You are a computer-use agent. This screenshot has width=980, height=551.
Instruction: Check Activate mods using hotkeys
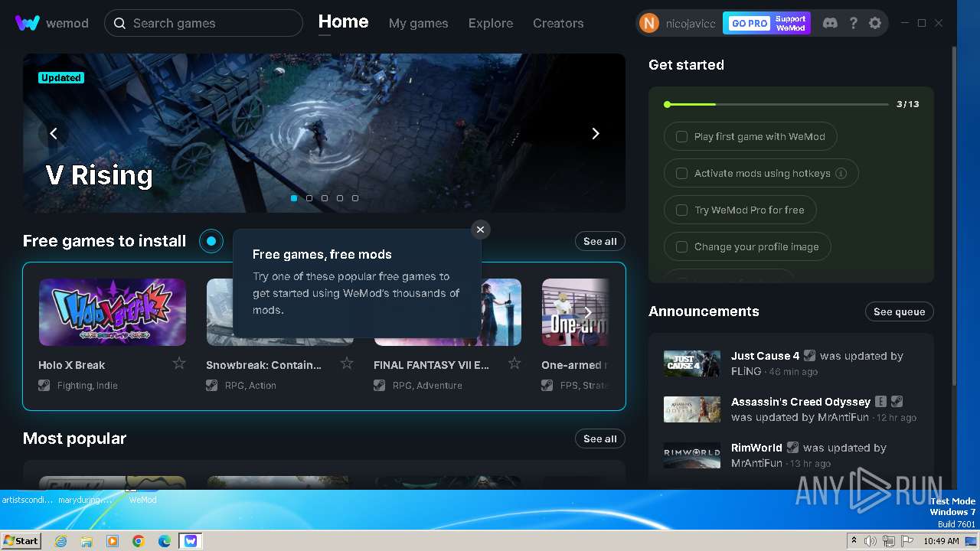tap(681, 174)
